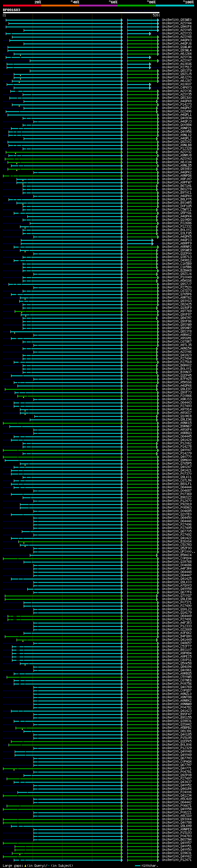Select hit label UniRef100_P92919
This screenshot has height=868, width=197.
[x=177, y=504]
